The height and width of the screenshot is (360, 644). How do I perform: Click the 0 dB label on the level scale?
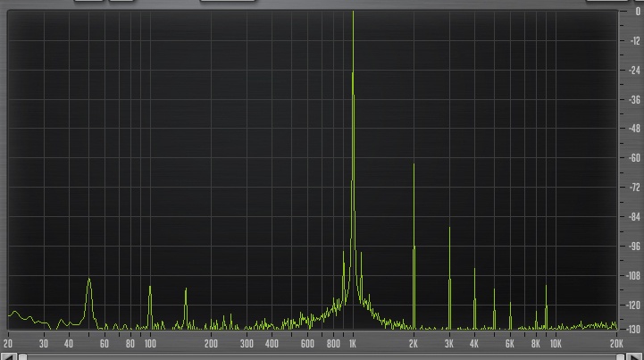pos(636,12)
